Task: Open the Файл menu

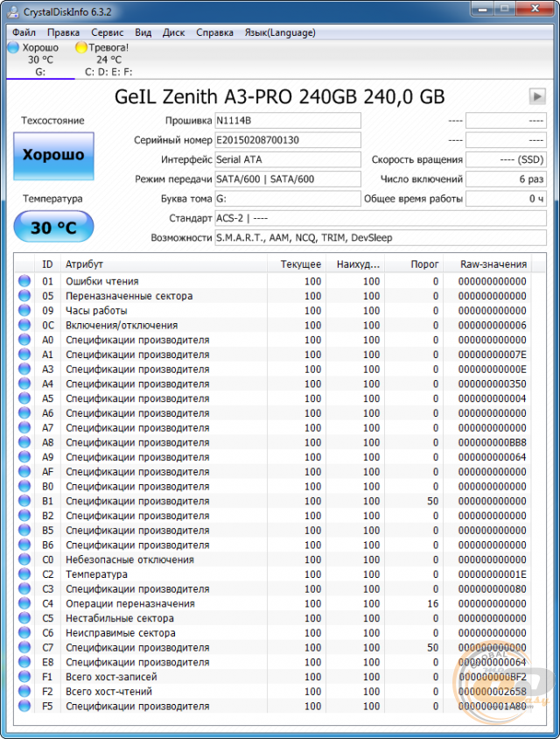Action: [x=24, y=32]
